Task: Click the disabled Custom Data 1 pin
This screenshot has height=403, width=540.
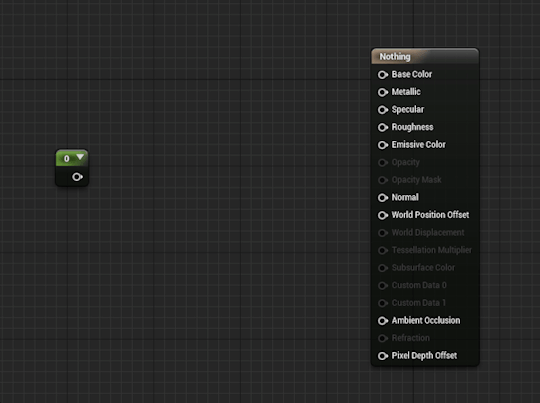Action: pos(383,303)
